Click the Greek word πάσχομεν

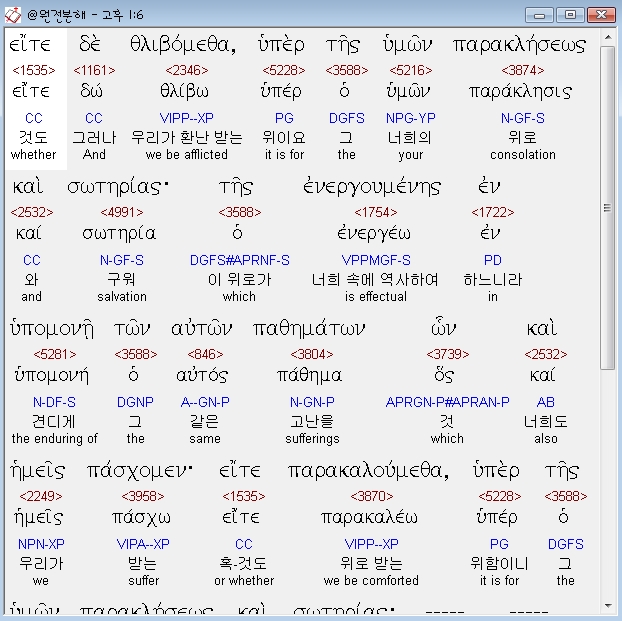[140, 471]
